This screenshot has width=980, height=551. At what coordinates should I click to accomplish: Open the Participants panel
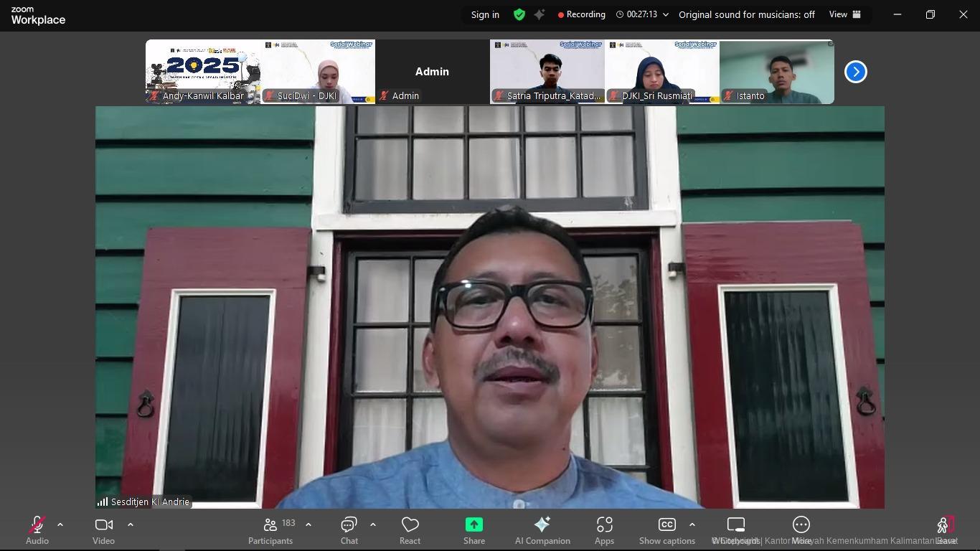270,531
